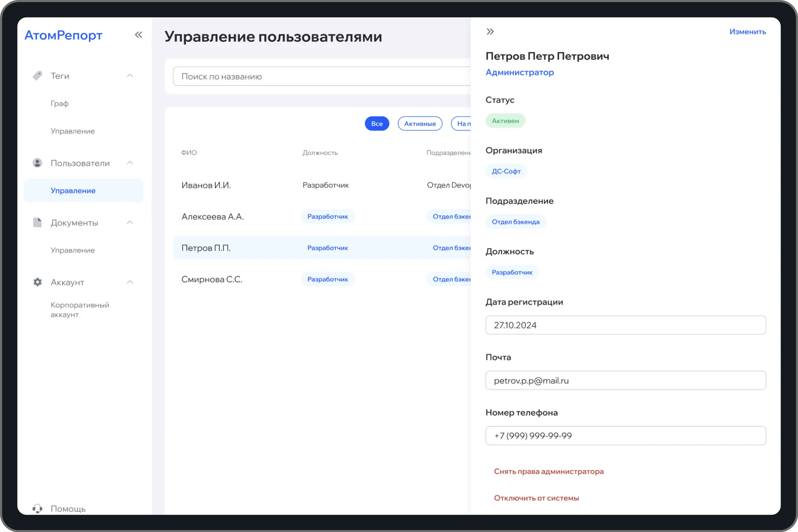Collapse the Пользователи section chevron

click(130, 163)
